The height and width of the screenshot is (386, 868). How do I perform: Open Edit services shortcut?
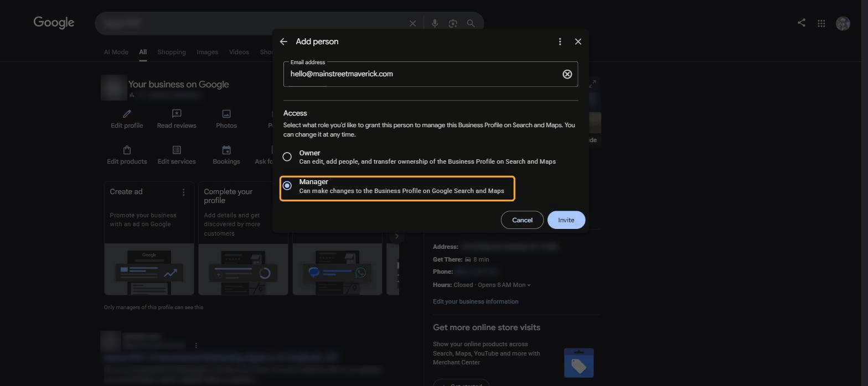point(177,155)
